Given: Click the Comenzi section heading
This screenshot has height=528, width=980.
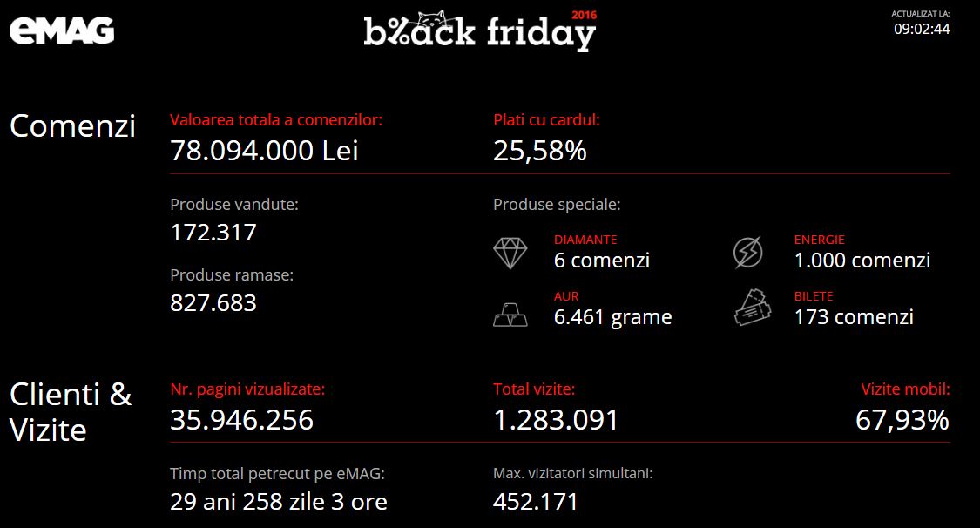Looking at the screenshot, I should tap(72, 126).
